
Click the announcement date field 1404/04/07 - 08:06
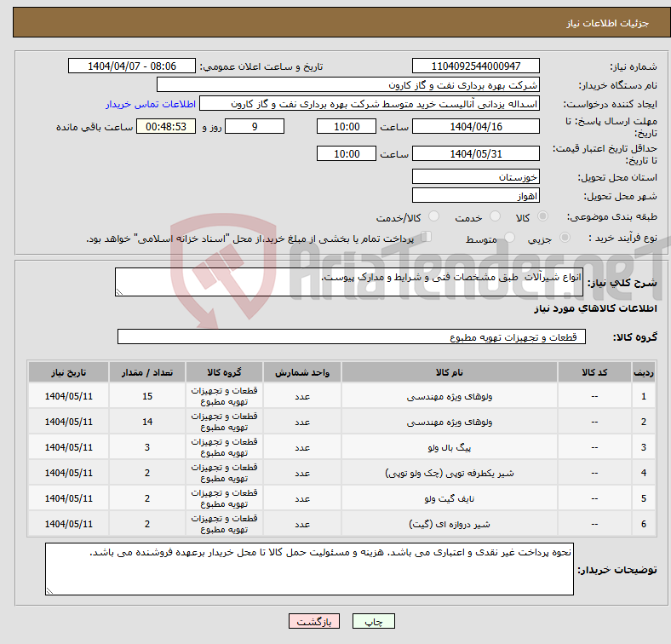tap(132, 66)
